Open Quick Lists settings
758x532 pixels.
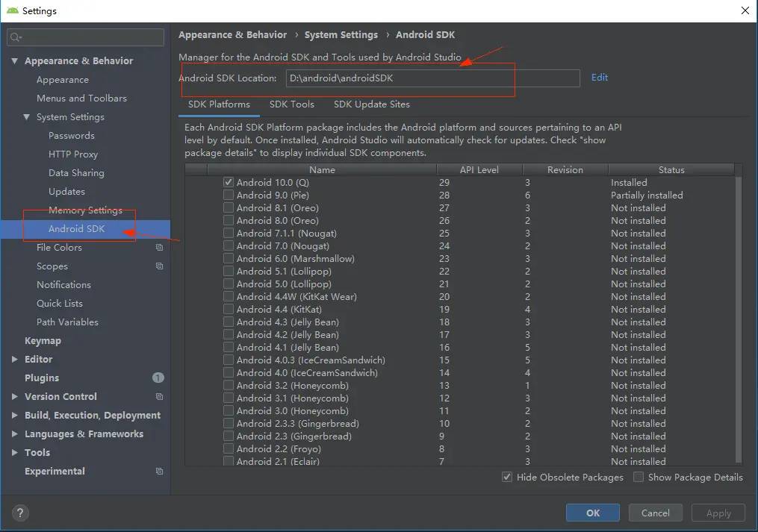click(60, 304)
